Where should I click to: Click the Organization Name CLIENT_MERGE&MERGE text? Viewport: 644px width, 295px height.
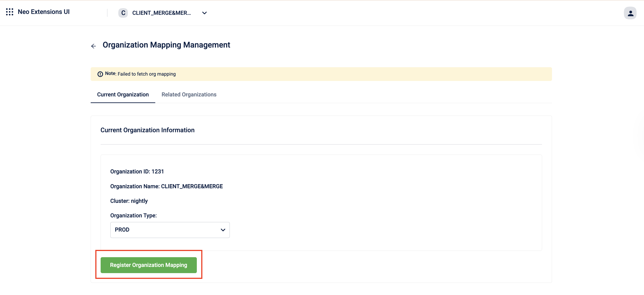coord(166,186)
